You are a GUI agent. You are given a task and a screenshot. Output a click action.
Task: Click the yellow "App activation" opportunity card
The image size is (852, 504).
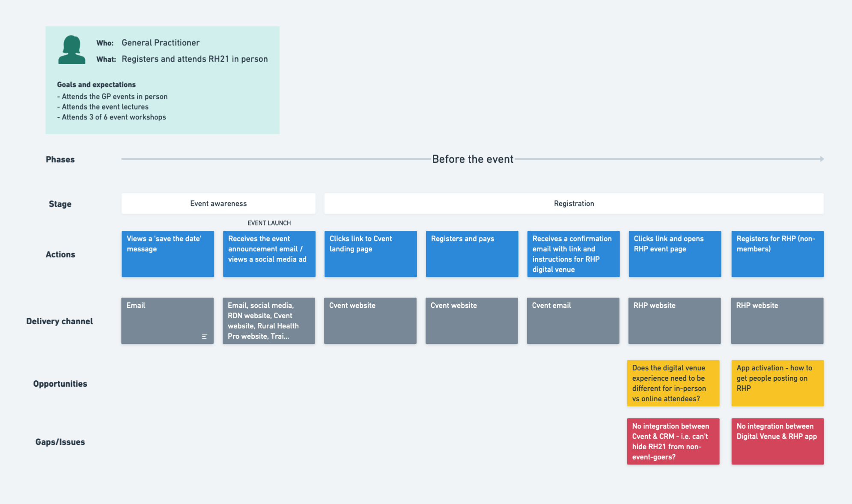[x=777, y=383]
